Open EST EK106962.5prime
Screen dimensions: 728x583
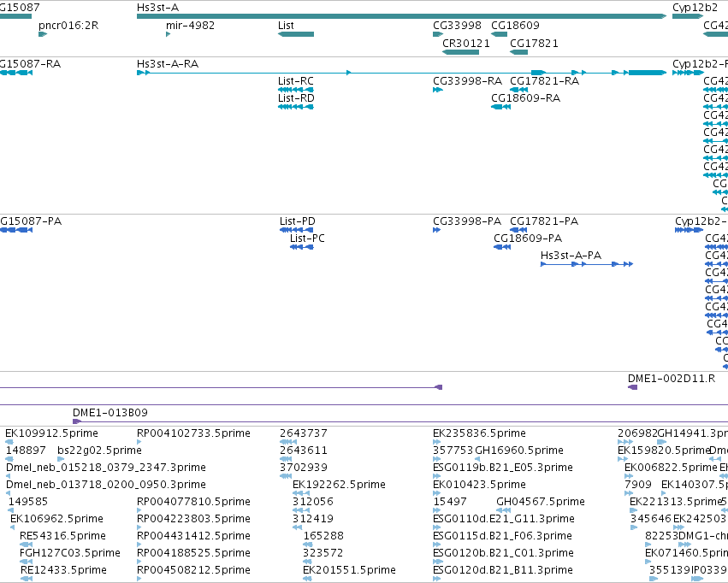click(x=56, y=519)
